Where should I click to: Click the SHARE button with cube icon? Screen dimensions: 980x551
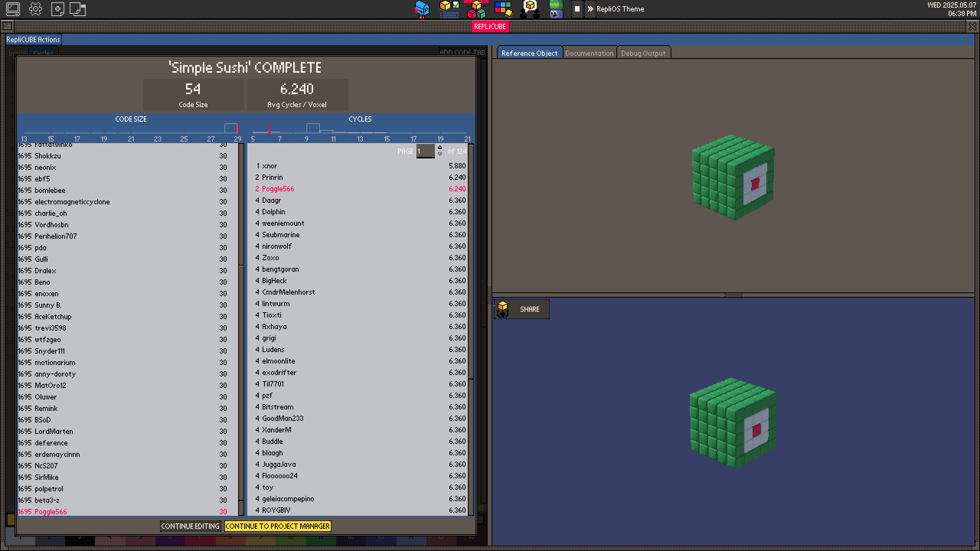(x=521, y=309)
